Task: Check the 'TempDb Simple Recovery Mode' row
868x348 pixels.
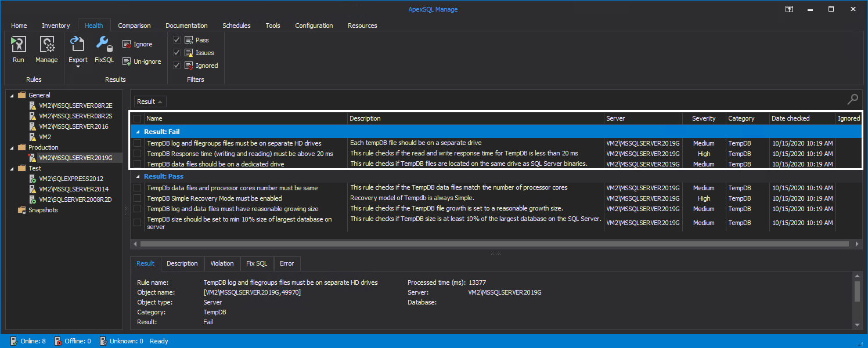Action: tap(137, 198)
